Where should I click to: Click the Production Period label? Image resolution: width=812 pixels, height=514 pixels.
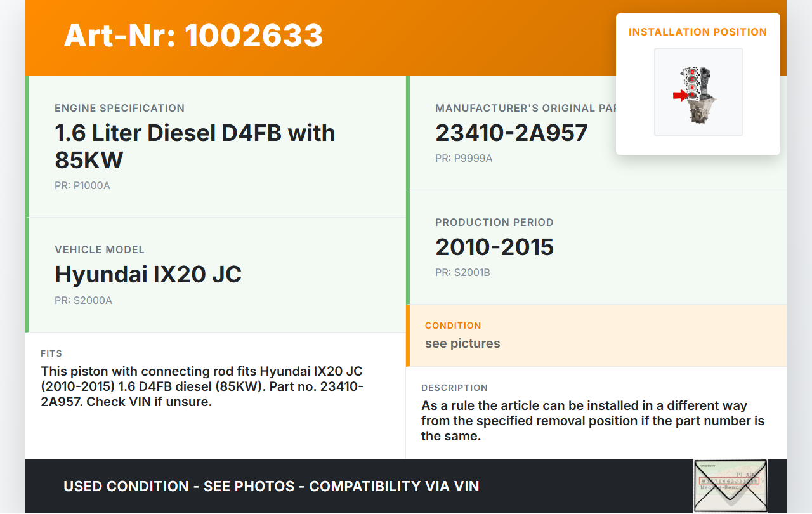pos(494,222)
